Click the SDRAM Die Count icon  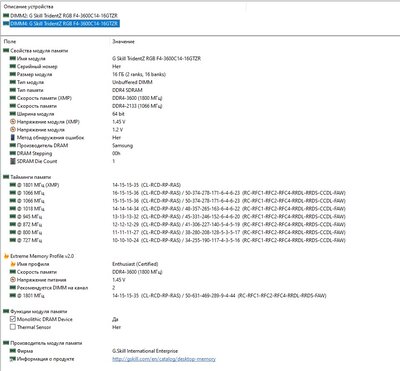[x=13, y=161]
